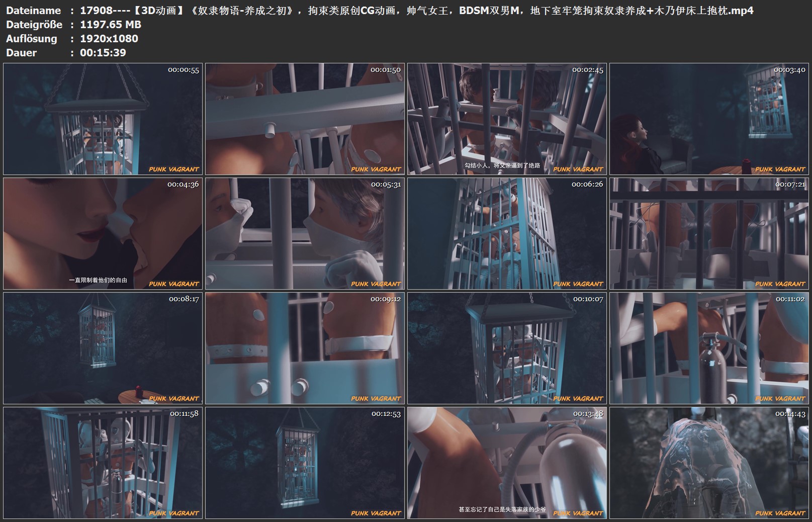Select the frame marked 00:07:21

coord(709,233)
